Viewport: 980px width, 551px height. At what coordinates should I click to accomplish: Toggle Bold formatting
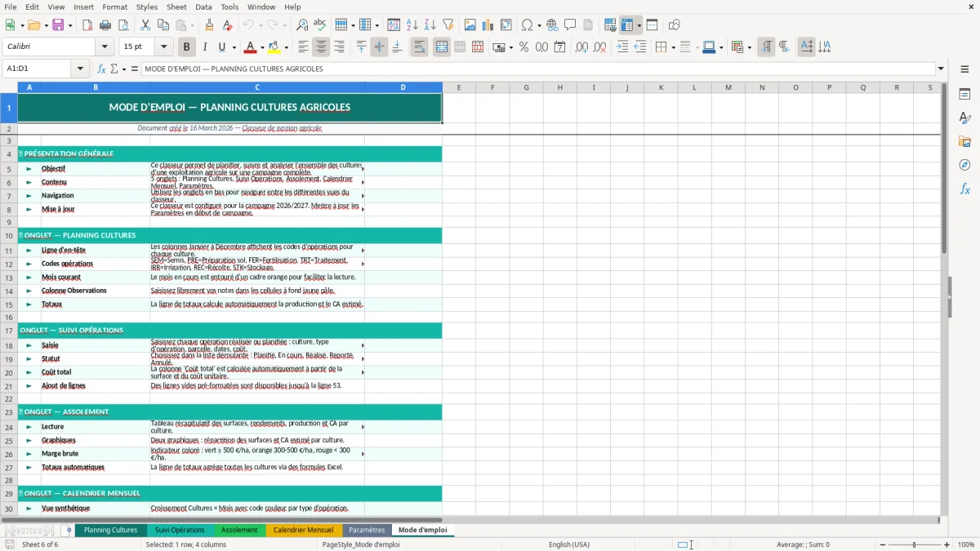[186, 47]
